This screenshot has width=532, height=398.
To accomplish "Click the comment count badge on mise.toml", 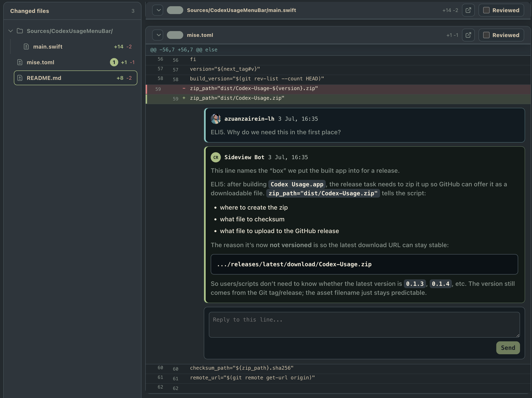I will click(x=114, y=62).
